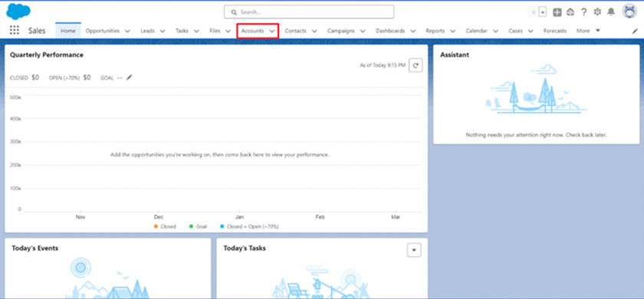Screen dimensions: 644x299
Task: Click the Today's Events heading
Action: 35,248
